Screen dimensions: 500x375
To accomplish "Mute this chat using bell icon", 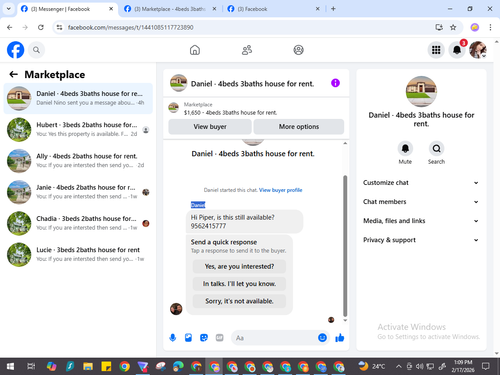I will coord(405,148).
